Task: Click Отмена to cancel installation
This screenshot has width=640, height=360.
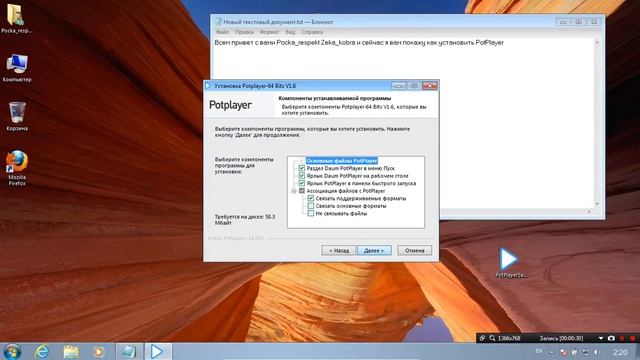Action: (x=414, y=250)
